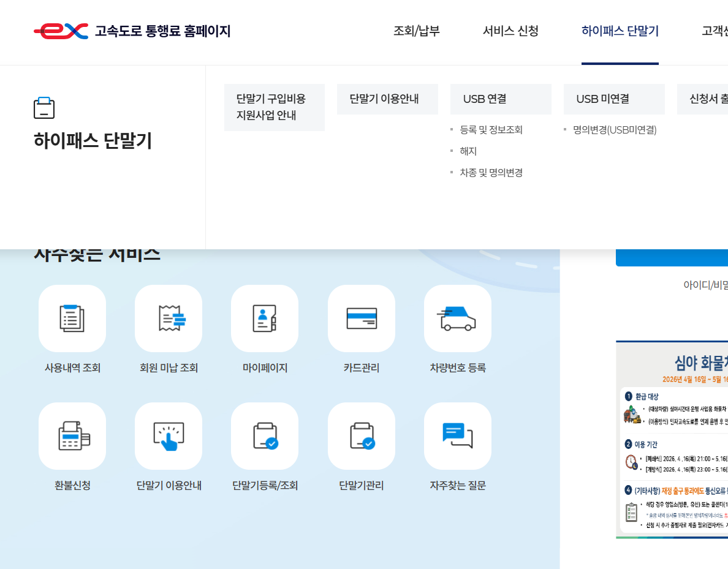
Task: Select USB 미연결 submenu heading
Action: (x=614, y=99)
